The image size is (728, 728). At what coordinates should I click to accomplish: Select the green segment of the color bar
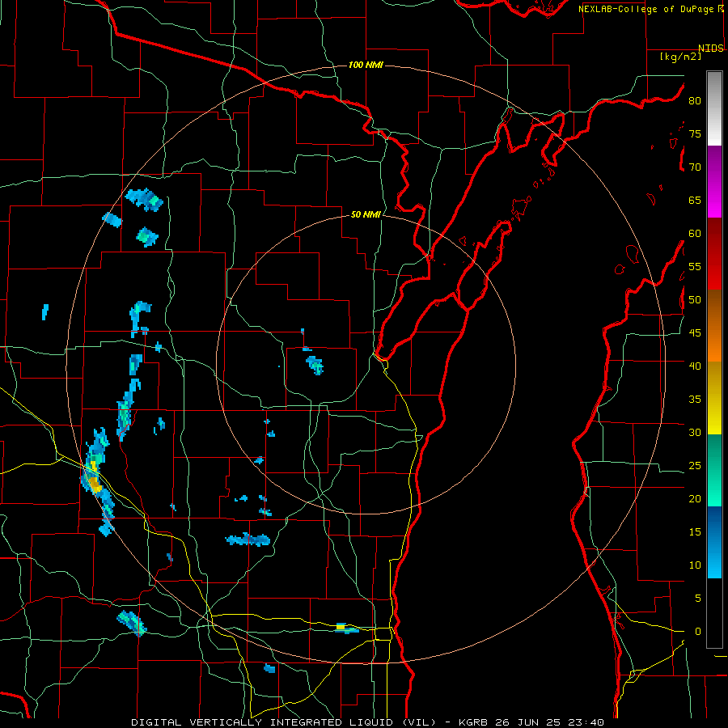[714, 470]
